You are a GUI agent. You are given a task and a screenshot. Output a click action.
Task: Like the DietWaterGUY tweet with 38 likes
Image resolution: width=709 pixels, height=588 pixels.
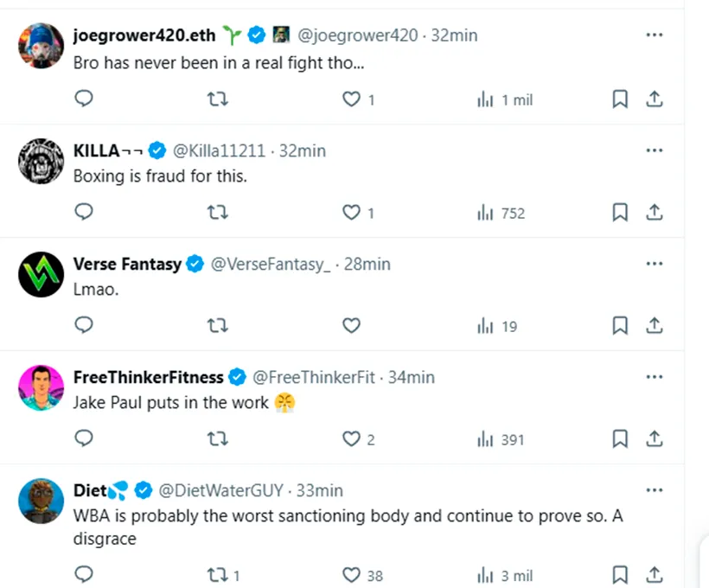point(351,575)
